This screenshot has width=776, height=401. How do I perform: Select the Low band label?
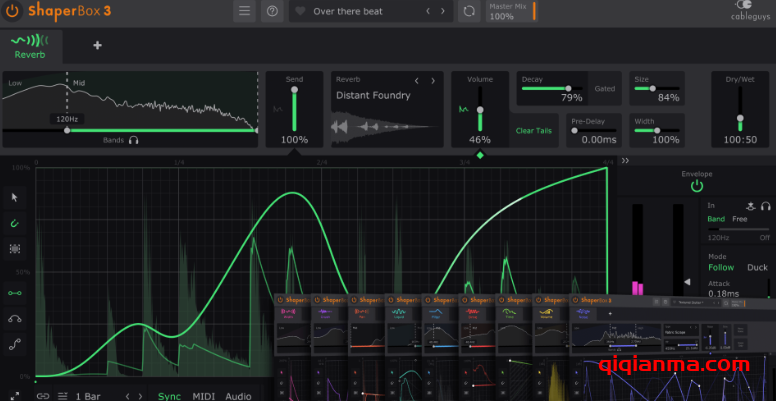15,83
